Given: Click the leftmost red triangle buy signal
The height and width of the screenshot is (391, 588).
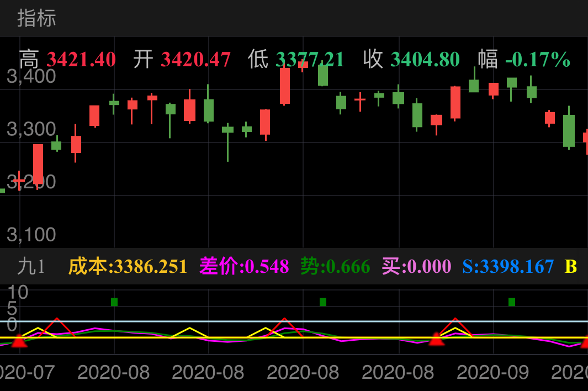Looking at the screenshot, I should coord(19,341).
